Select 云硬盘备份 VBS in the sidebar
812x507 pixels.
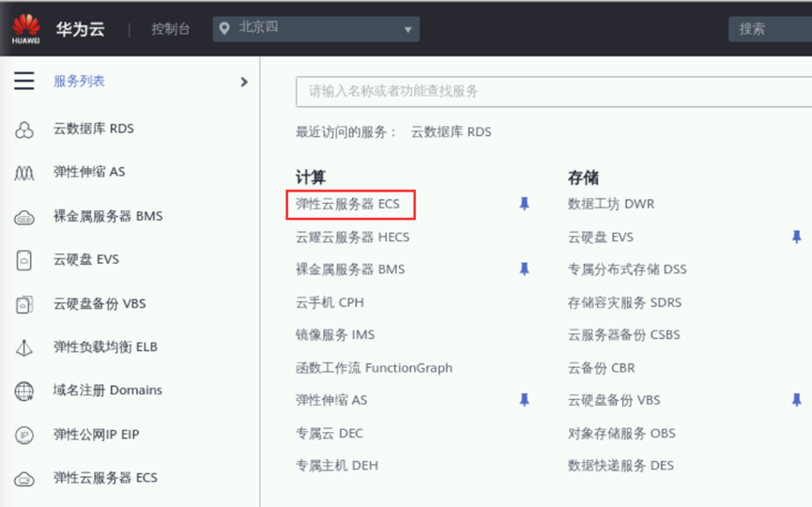coord(100,303)
